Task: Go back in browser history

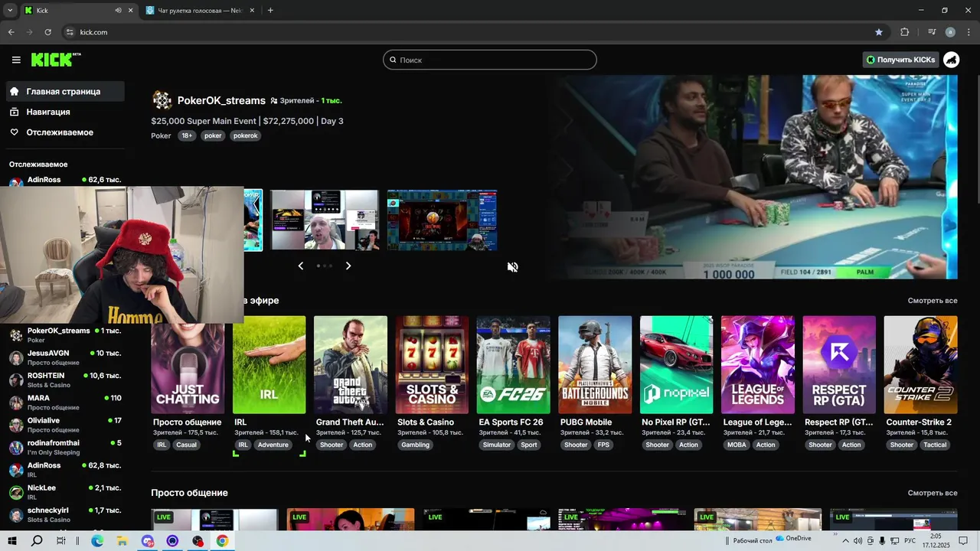Action: [11, 32]
